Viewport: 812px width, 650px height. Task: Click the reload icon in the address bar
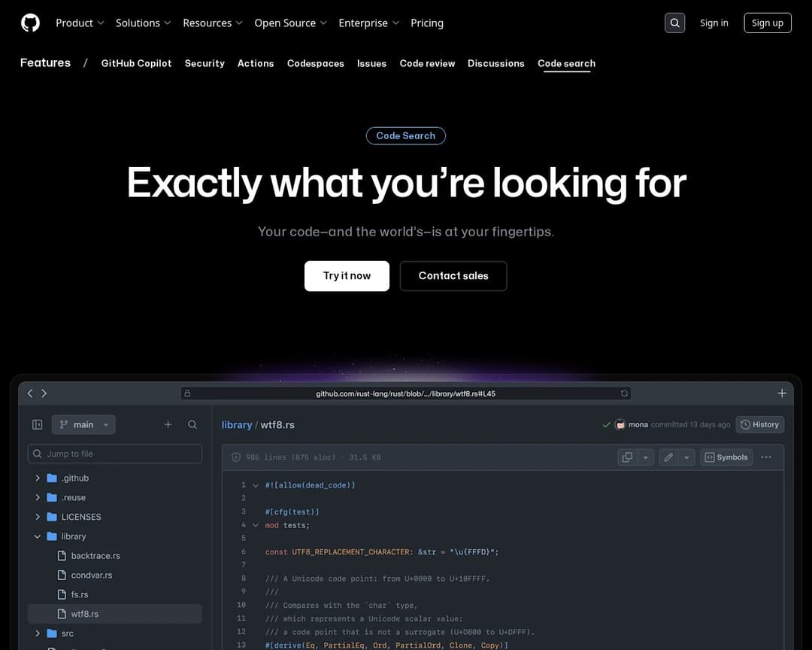click(x=624, y=393)
